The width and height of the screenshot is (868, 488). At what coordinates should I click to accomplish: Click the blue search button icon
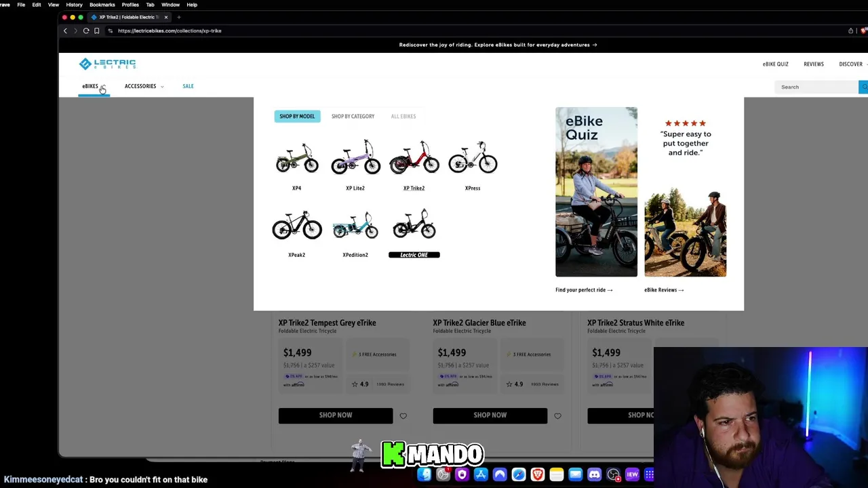pos(863,87)
